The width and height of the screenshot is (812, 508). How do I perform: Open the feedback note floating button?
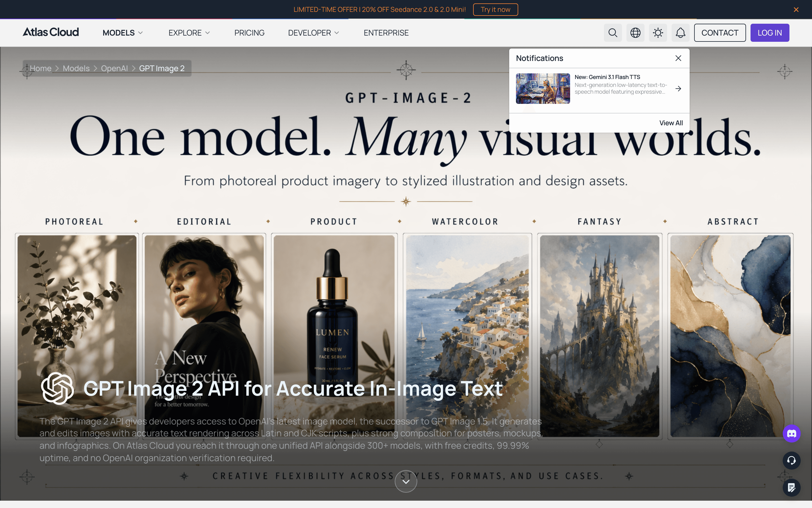pyautogui.click(x=791, y=487)
